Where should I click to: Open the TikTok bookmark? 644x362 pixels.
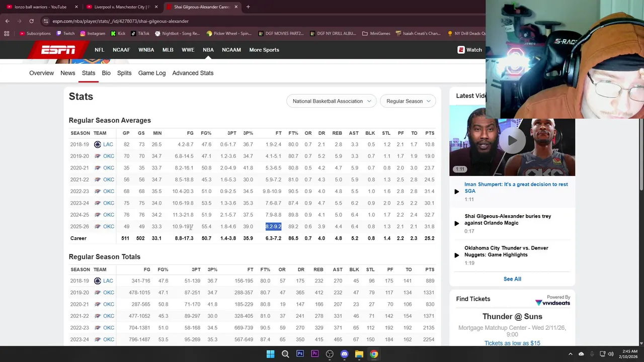[140, 34]
